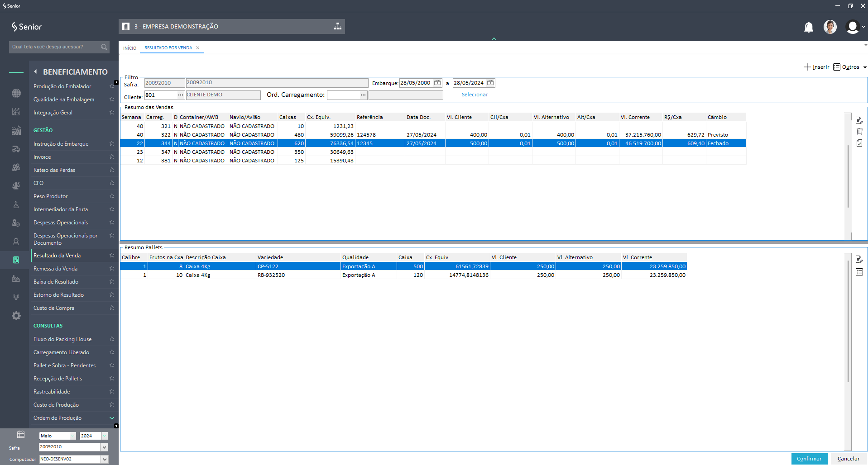Image resolution: width=868 pixels, height=465 pixels.
Task: Click the search magnifier icon
Action: [104, 47]
